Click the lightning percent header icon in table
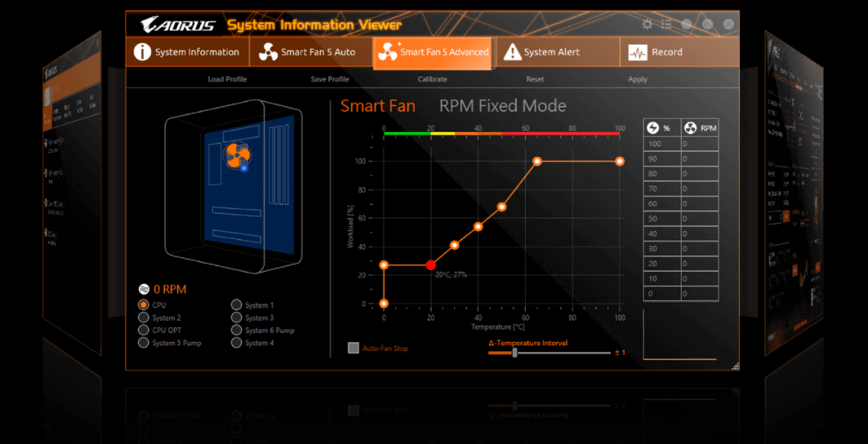 [x=652, y=128]
